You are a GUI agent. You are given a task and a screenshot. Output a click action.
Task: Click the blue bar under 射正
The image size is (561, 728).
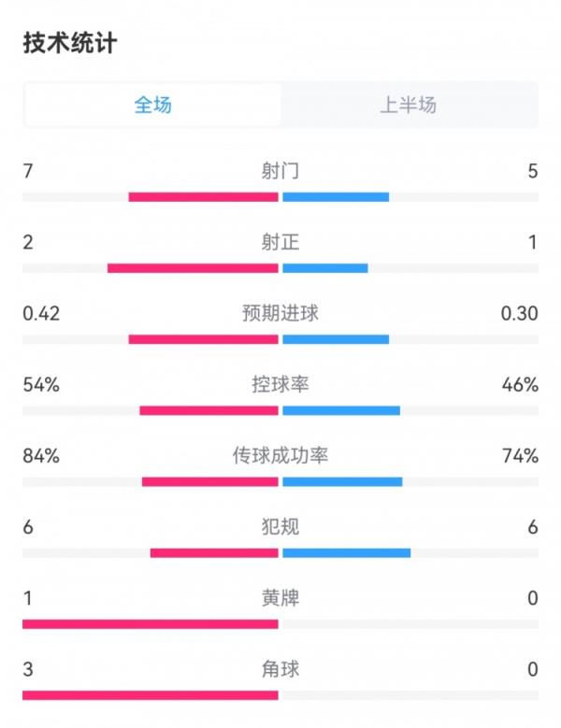tap(324, 268)
